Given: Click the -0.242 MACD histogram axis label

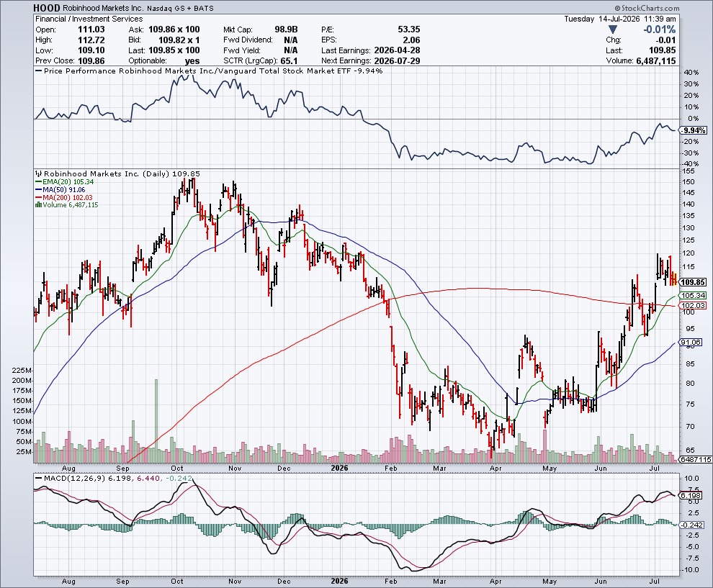Looking at the screenshot, I should tap(693, 525).
